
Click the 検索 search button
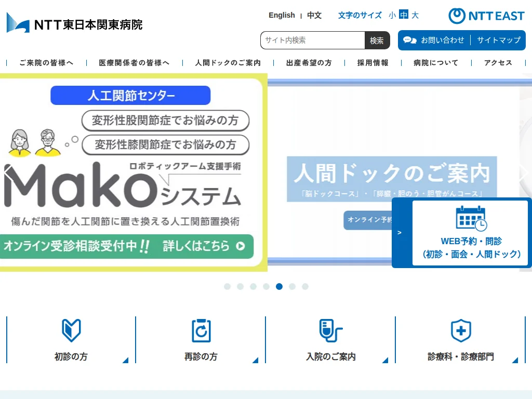pos(377,41)
